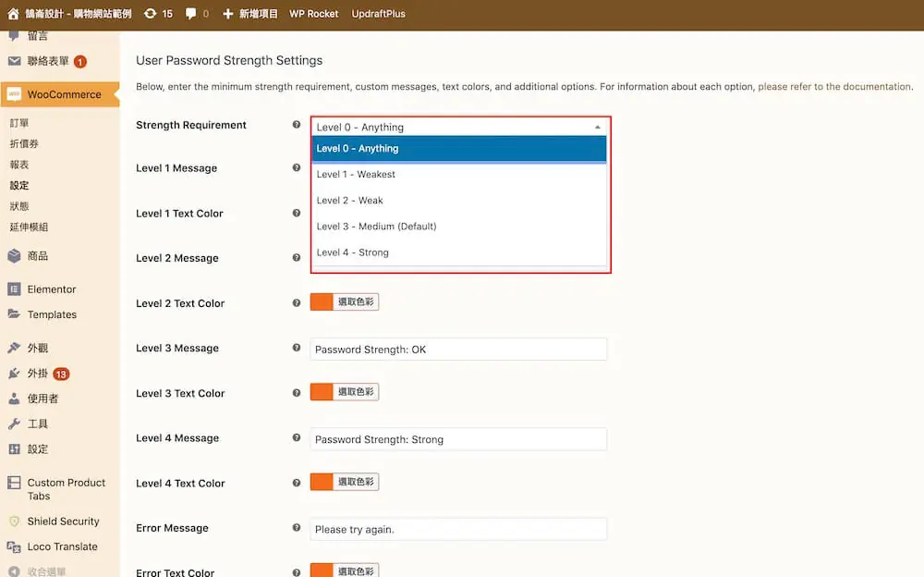The width and height of the screenshot is (924, 577).
Task: Click the users person icon
Action: 14,399
